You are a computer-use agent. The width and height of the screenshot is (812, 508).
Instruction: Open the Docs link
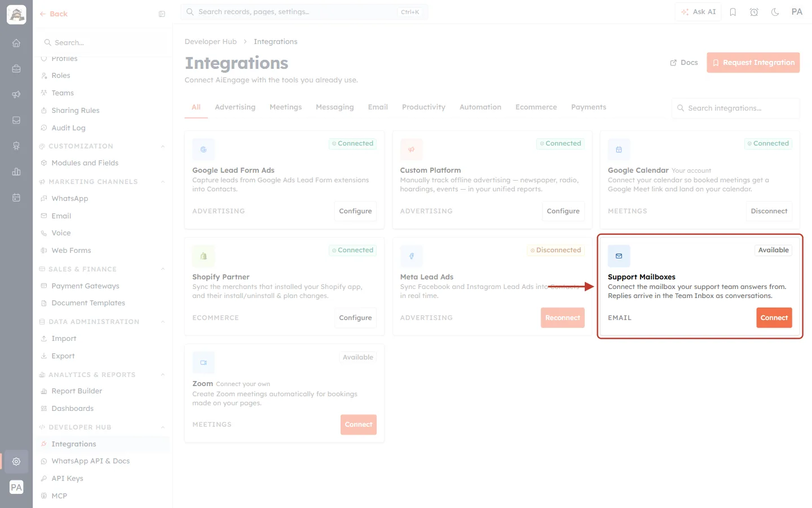[684, 63]
